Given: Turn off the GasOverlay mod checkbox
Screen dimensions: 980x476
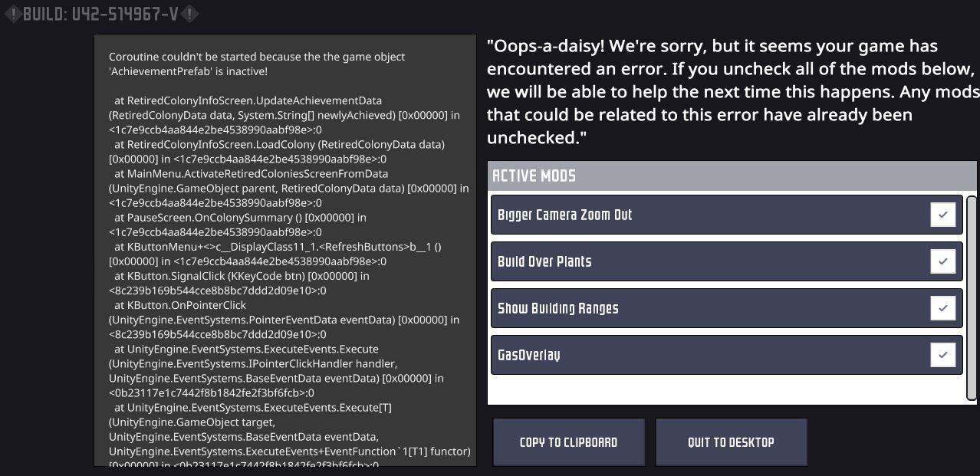Looking at the screenshot, I should 942,355.
